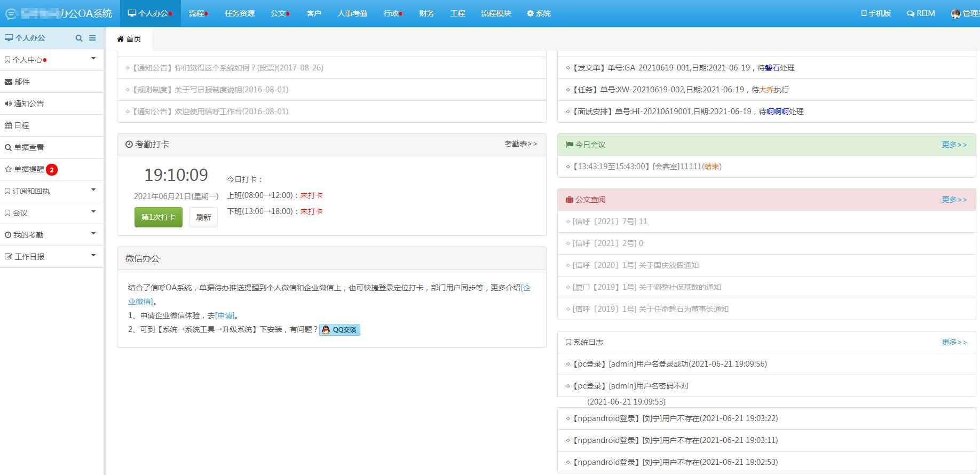
Task: Expand the 订阅和回执 sidebar section
Action: [x=51, y=191]
